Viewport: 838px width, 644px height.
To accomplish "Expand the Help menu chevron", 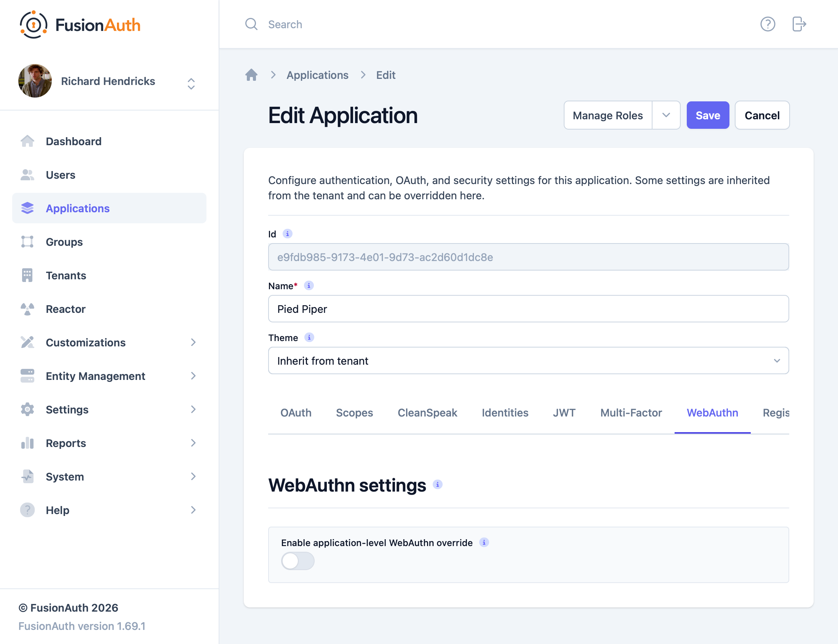I will pos(194,510).
